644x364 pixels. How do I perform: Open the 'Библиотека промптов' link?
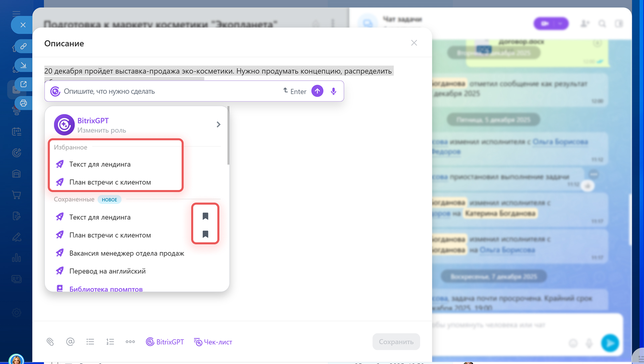[106, 289]
